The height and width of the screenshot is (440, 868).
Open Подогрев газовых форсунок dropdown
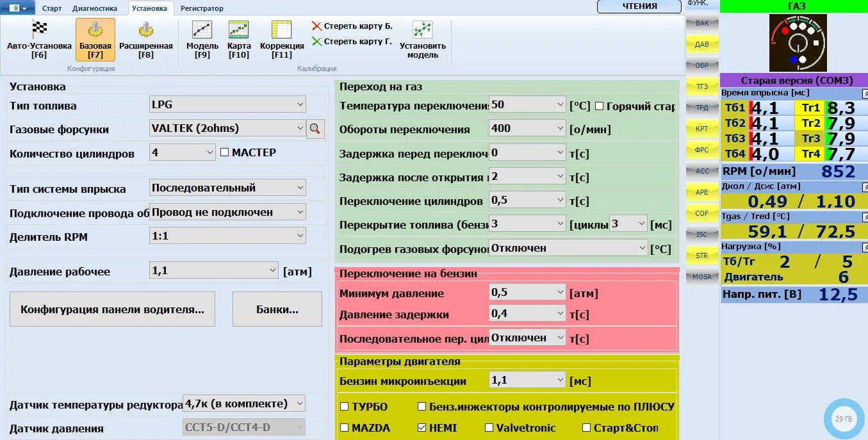pyautogui.click(x=569, y=248)
